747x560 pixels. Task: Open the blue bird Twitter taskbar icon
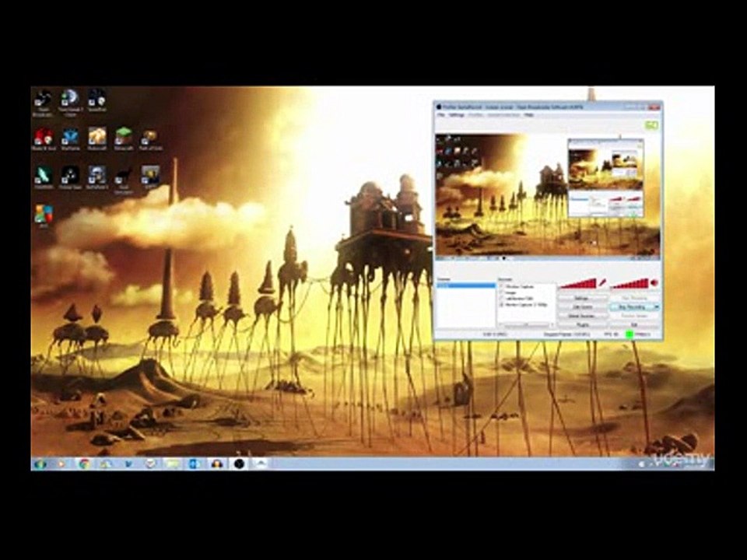click(128, 464)
